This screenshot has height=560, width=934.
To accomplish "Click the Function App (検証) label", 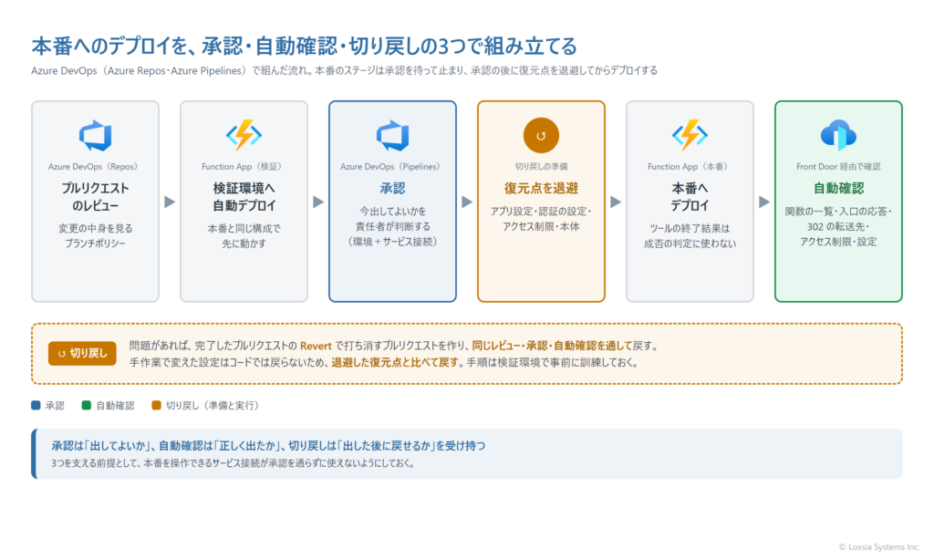I will 241,167.
